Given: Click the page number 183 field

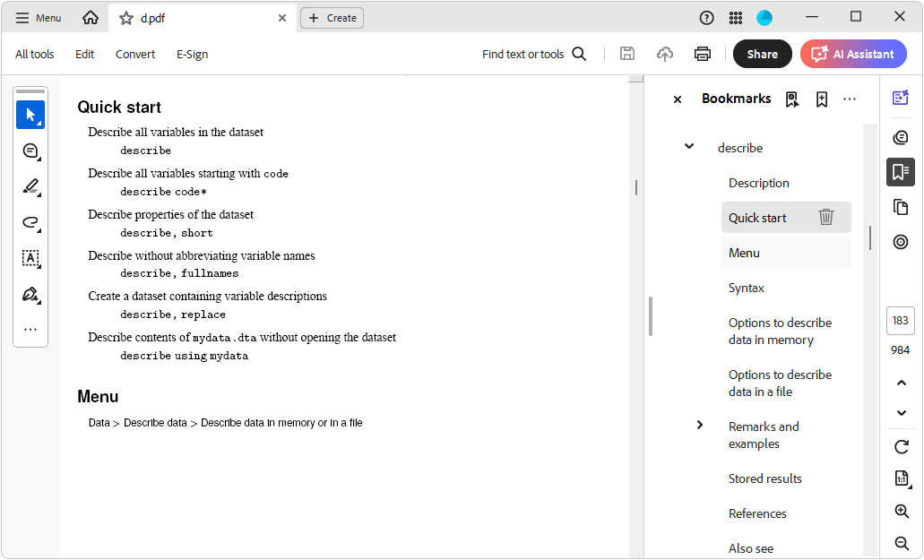Looking at the screenshot, I should [x=901, y=321].
